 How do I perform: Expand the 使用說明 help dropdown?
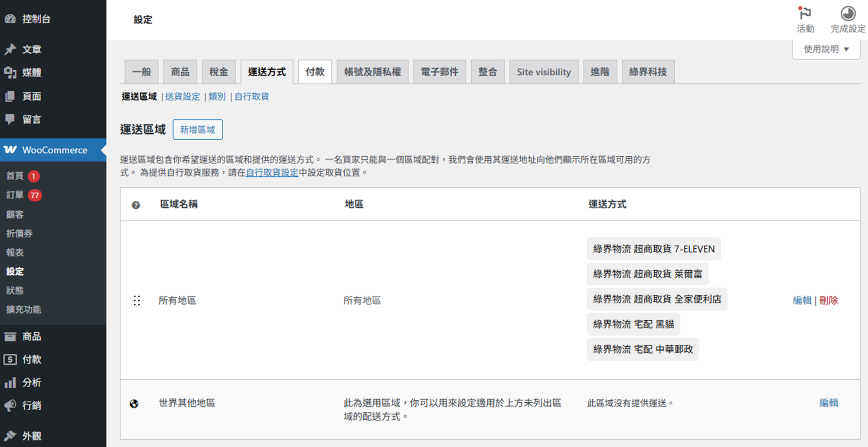point(826,49)
